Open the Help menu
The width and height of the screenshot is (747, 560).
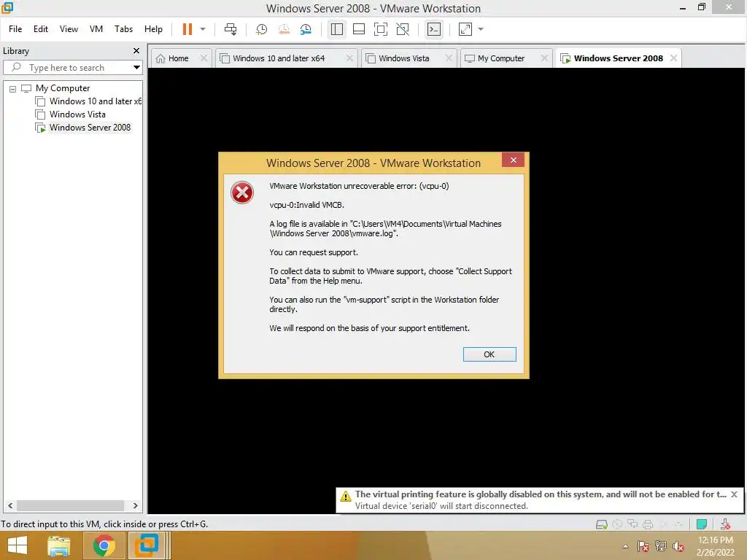pyautogui.click(x=153, y=29)
